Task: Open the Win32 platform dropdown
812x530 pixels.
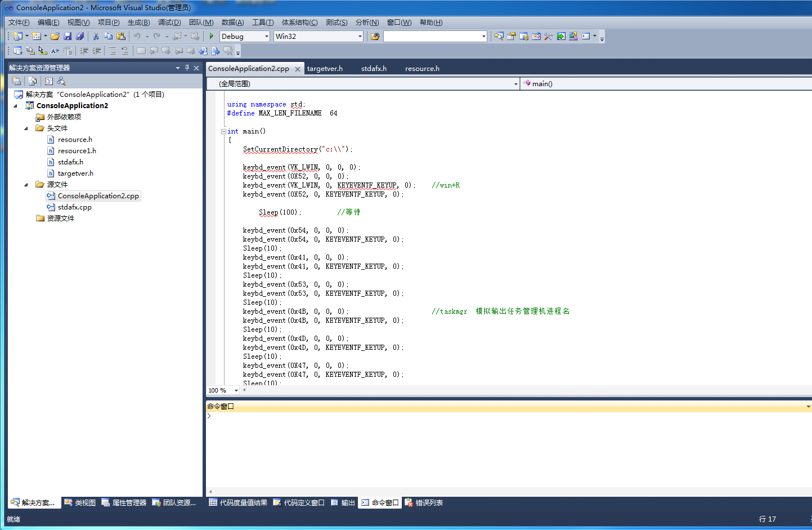Action: point(360,36)
